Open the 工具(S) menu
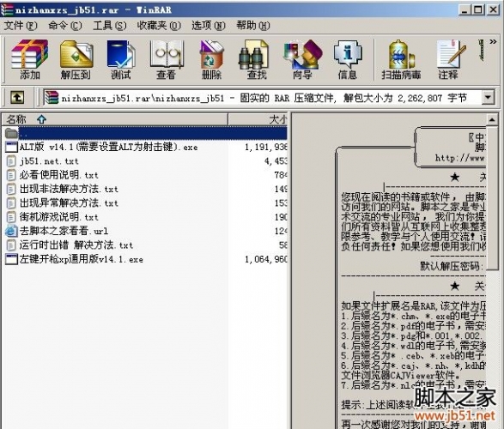This screenshot has height=429, width=504. [109, 26]
